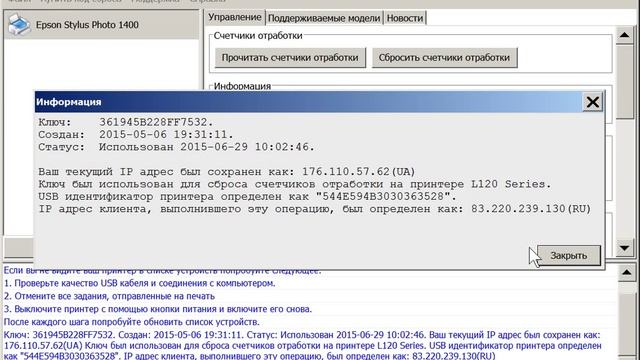
Task: Click the 'Ключ был использован' L120 Series line in the dialog
Action: pyautogui.click(x=294, y=184)
